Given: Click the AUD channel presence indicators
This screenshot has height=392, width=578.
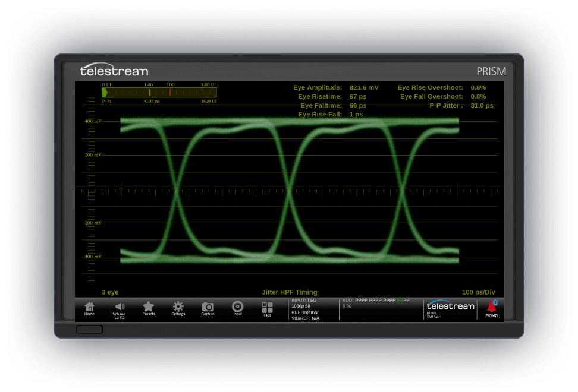Looking at the screenshot, I should (x=376, y=301).
